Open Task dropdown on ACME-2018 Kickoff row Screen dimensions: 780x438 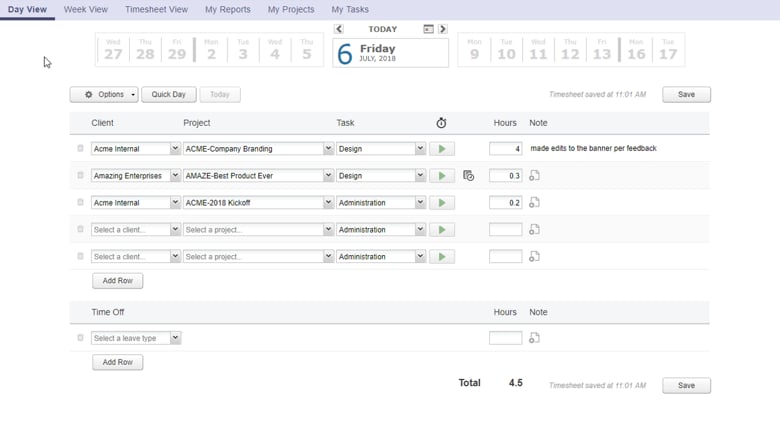click(420, 203)
